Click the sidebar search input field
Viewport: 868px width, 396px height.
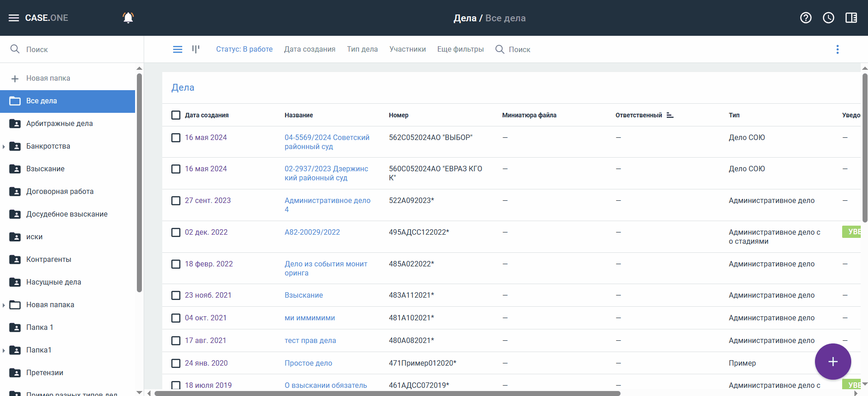[73, 49]
